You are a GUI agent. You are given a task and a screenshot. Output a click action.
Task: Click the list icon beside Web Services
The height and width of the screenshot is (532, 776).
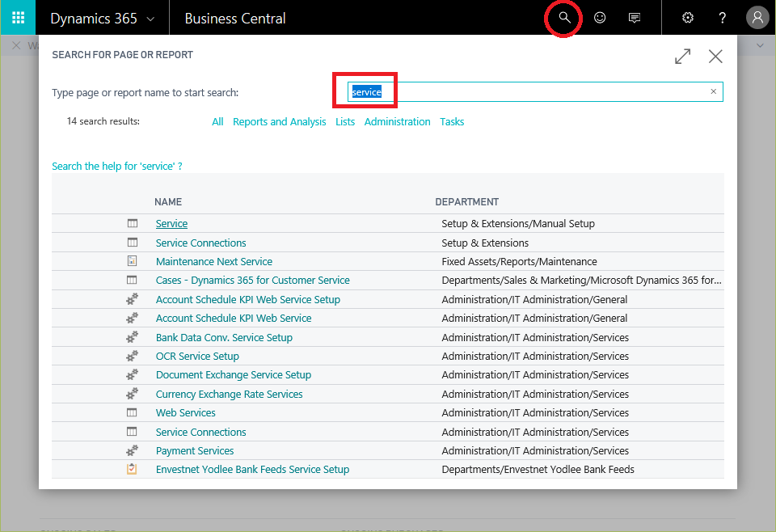tap(132, 412)
